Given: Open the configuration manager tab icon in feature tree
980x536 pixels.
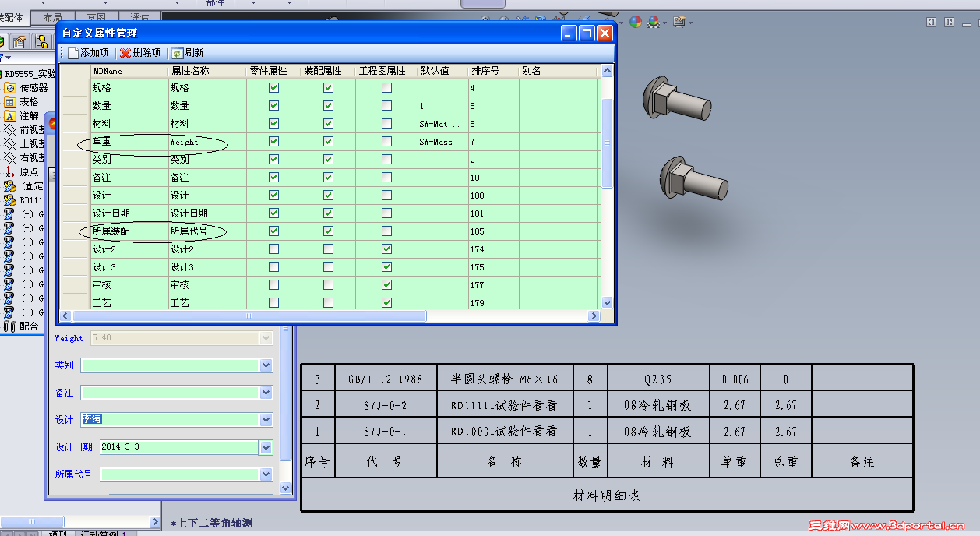Looking at the screenshot, I should 41,41.
